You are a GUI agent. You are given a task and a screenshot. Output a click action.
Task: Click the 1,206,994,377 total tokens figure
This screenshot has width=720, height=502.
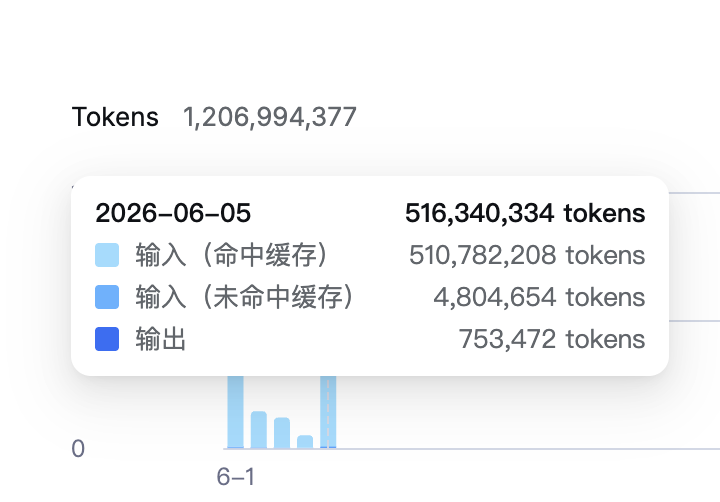[270, 117]
